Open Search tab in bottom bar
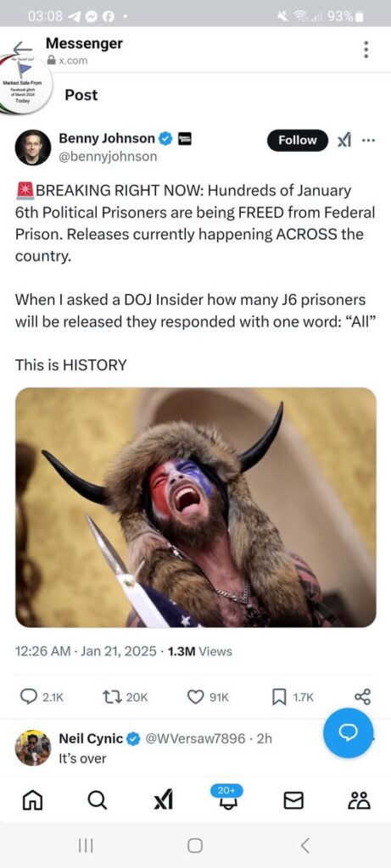This screenshot has height=868, width=391. (x=97, y=799)
